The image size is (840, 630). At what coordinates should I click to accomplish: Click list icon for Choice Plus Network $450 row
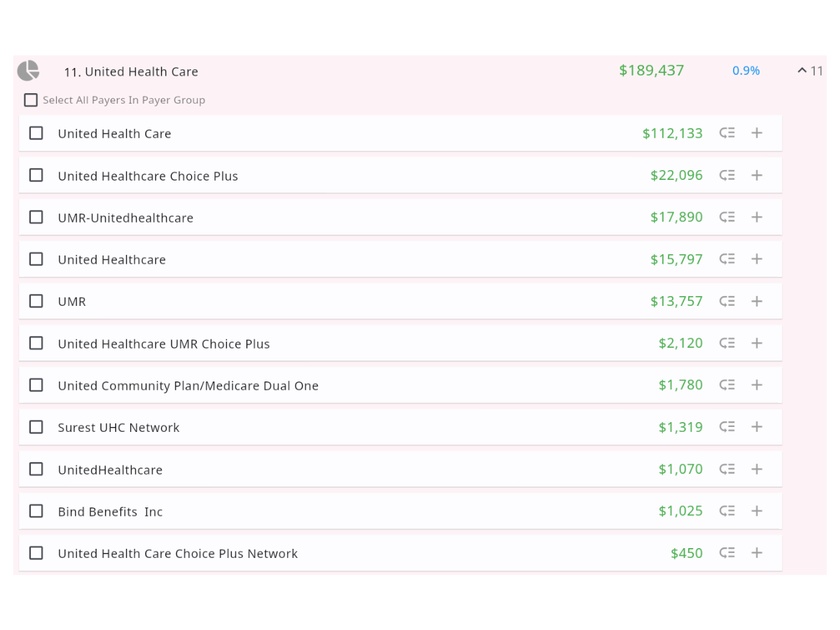point(727,553)
